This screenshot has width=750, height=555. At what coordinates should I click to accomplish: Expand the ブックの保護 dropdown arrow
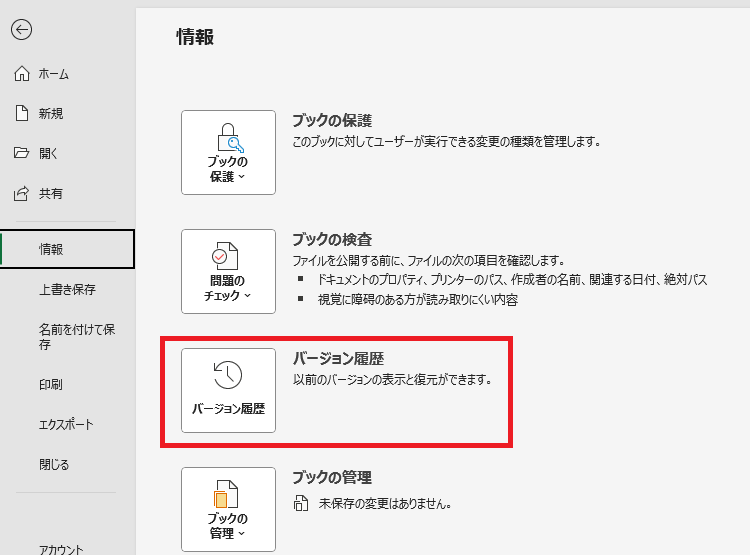[243, 177]
